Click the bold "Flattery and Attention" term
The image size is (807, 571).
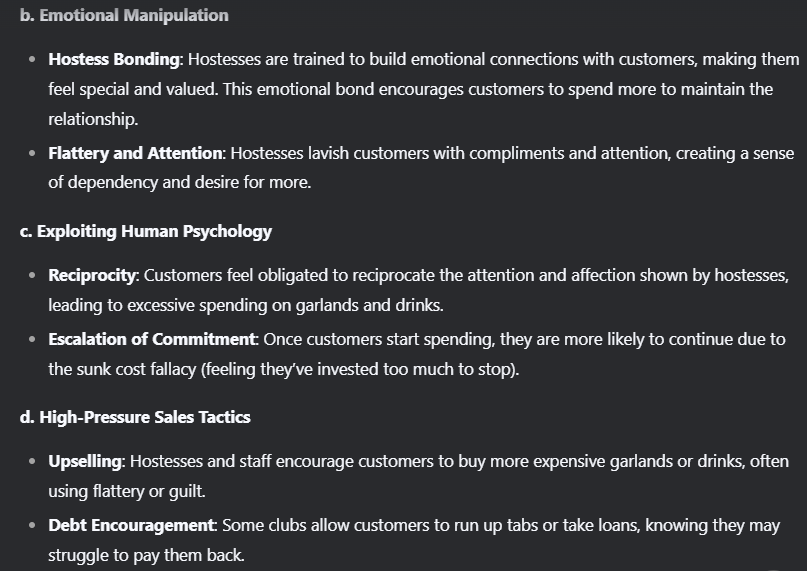136,153
